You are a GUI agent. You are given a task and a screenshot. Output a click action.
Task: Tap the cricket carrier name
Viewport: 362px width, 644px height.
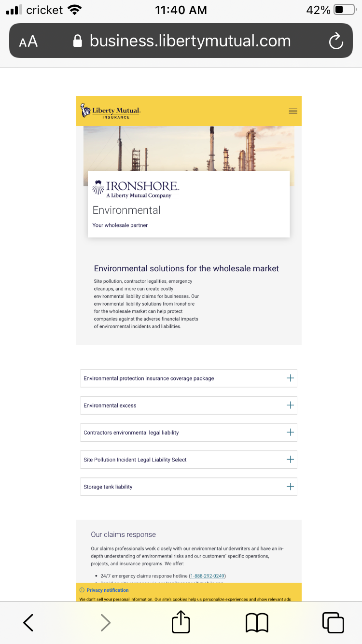coord(44,10)
